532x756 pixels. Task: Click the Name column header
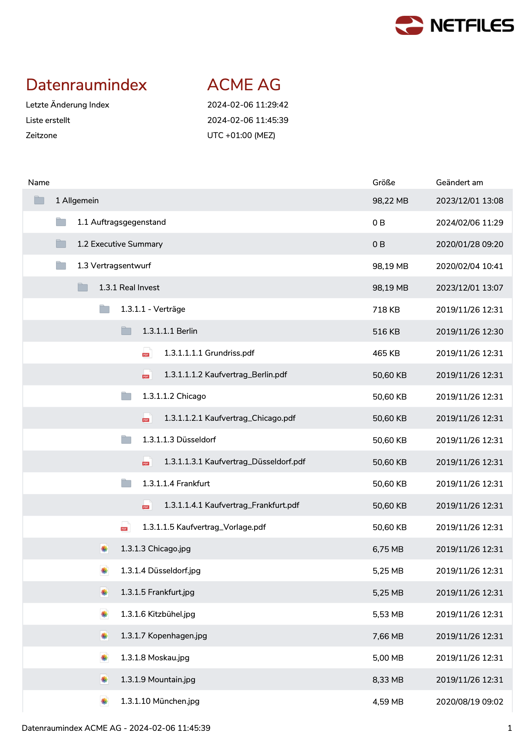[x=39, y=182]
